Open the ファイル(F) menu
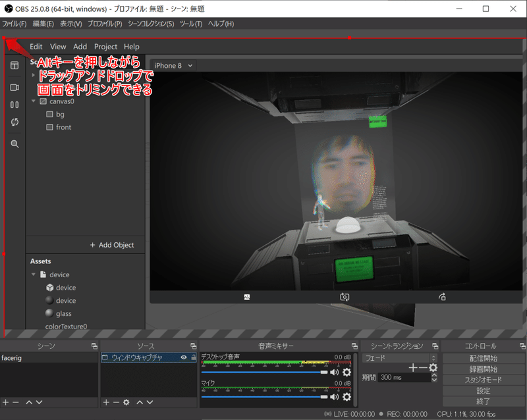527x420 pixels. click(x=14, y=24)
